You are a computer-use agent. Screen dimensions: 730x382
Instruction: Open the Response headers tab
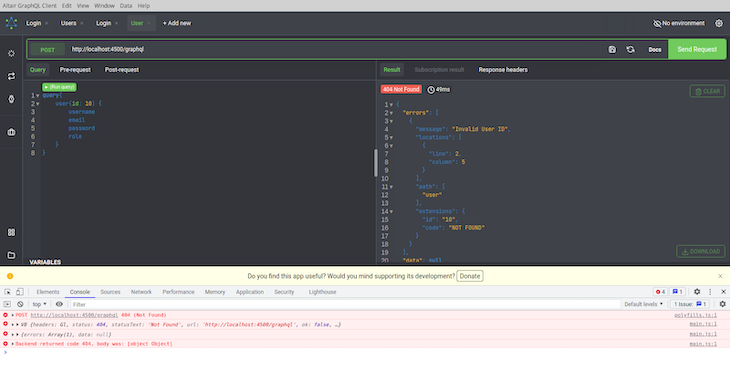(503, 70)
